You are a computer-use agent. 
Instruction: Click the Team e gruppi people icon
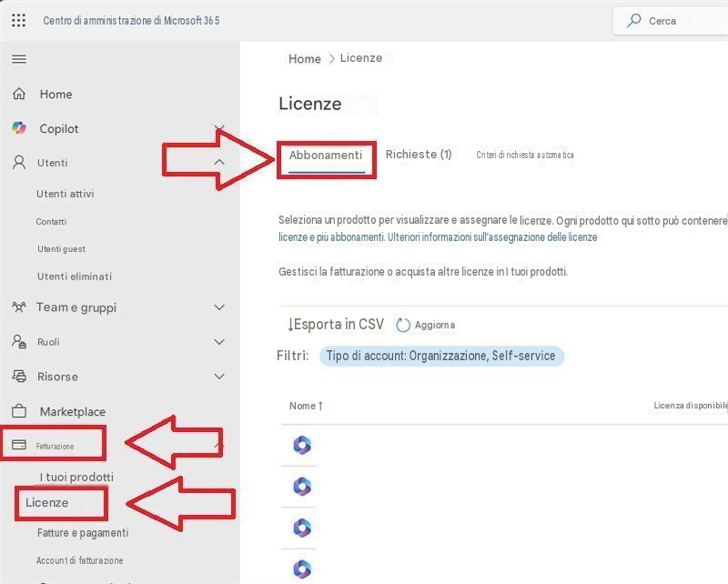[x=19, y=307]
